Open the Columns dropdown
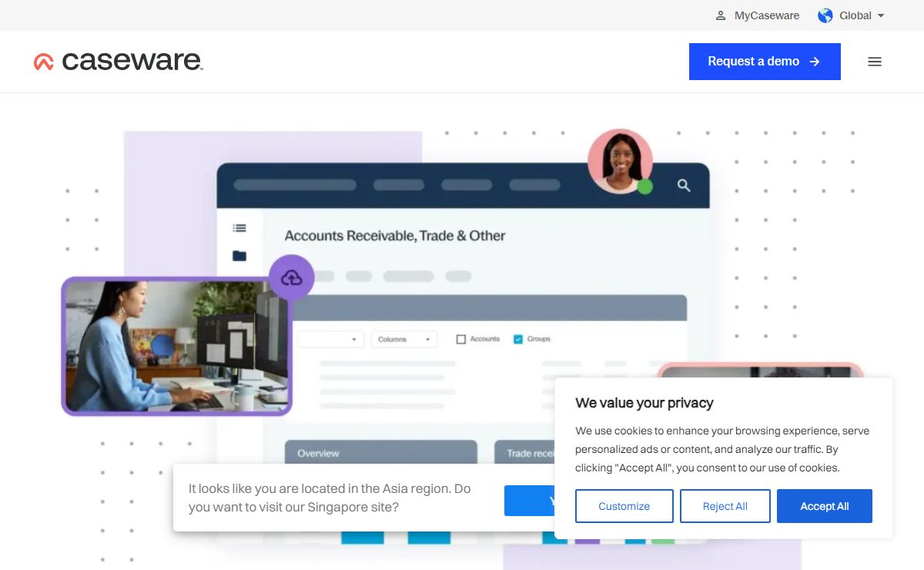This screenshot has height=570, width=924. pos(404,339)
